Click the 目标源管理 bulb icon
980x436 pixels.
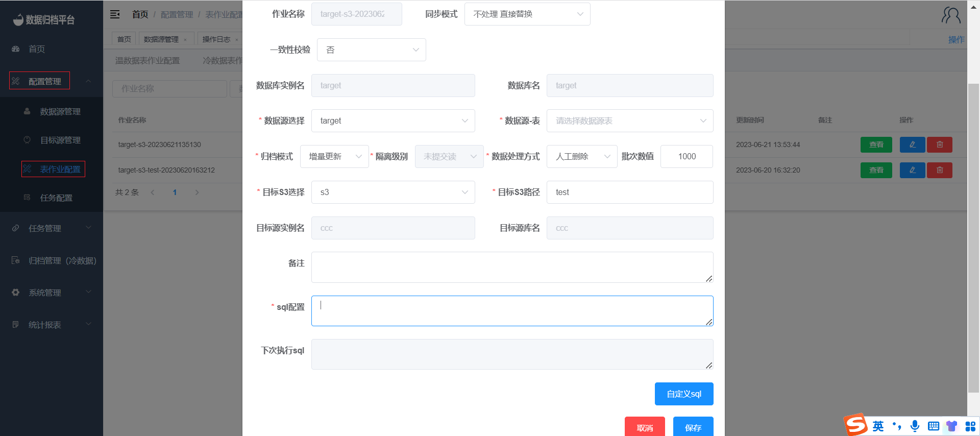point(27,140)
